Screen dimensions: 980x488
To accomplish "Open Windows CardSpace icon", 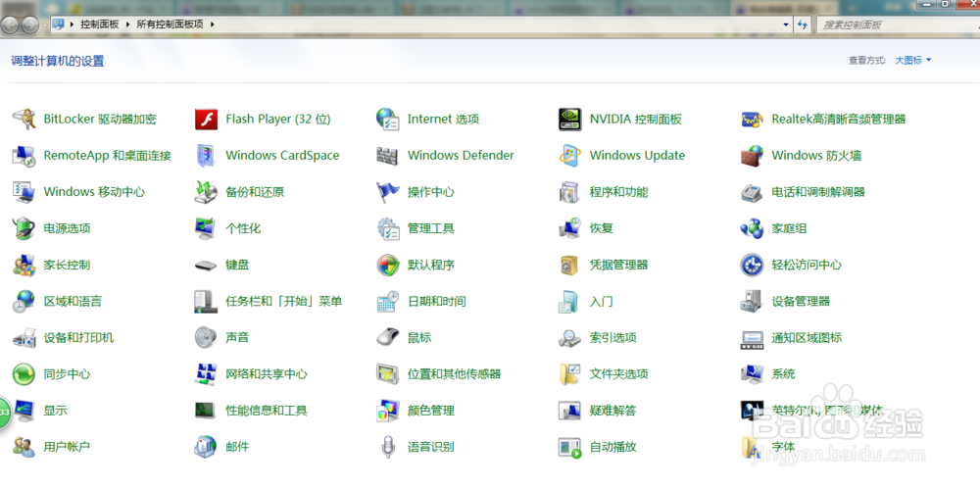I will tap(206, 156).
